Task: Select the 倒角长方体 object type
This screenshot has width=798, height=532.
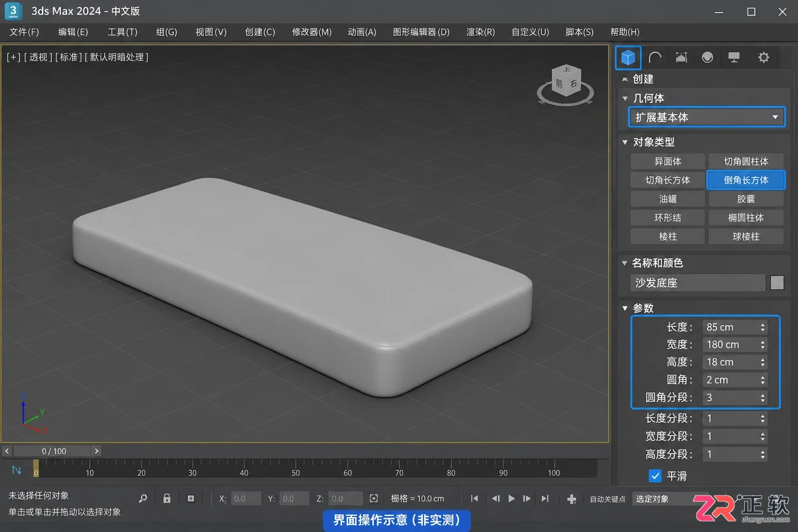Action: (746, 180)
